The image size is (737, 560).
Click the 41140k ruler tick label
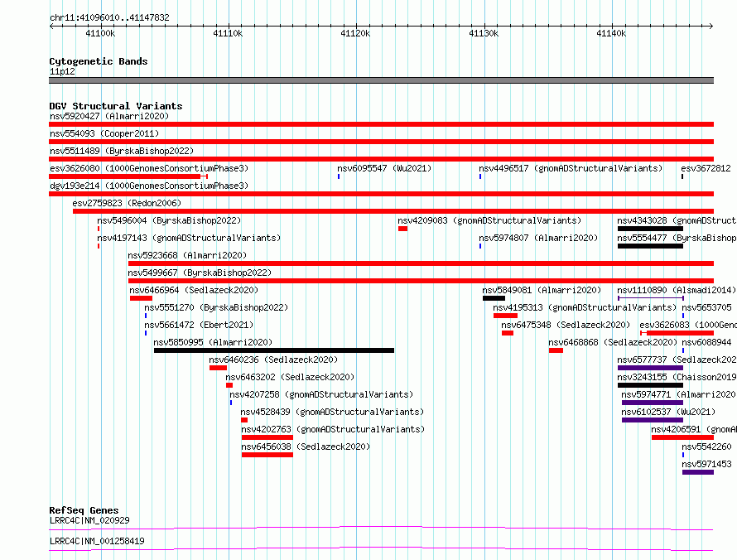click(611, 33)
